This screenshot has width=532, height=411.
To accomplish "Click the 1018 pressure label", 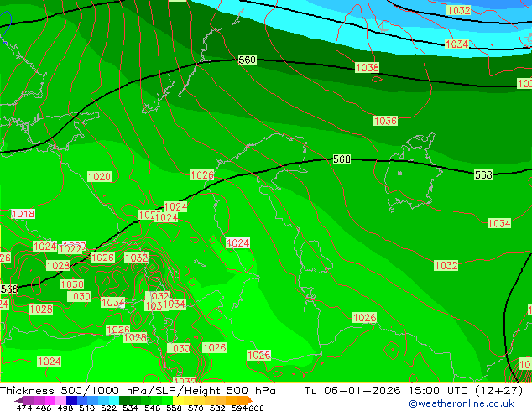I will tap(23, 214).
